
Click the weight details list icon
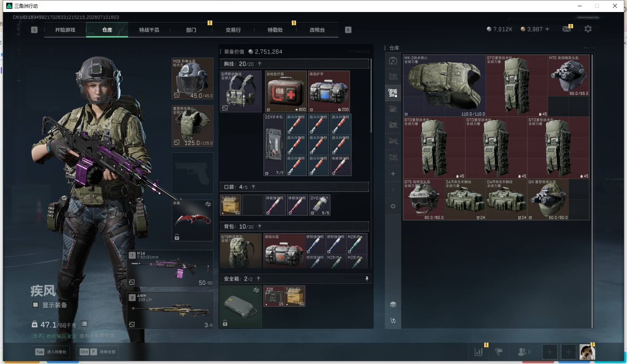(x=84, y=324)
